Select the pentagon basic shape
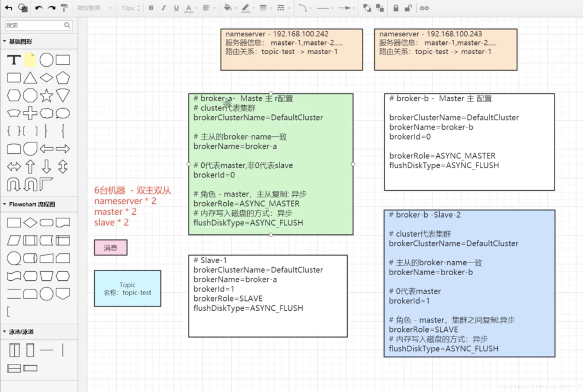This screenshot has height=392, width=583. (x=63, y=78)
